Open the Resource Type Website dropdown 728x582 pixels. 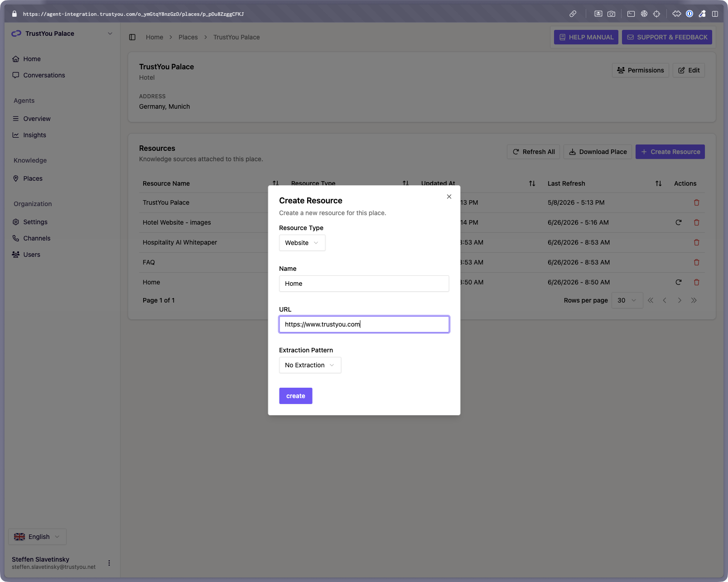coord(302,243)
